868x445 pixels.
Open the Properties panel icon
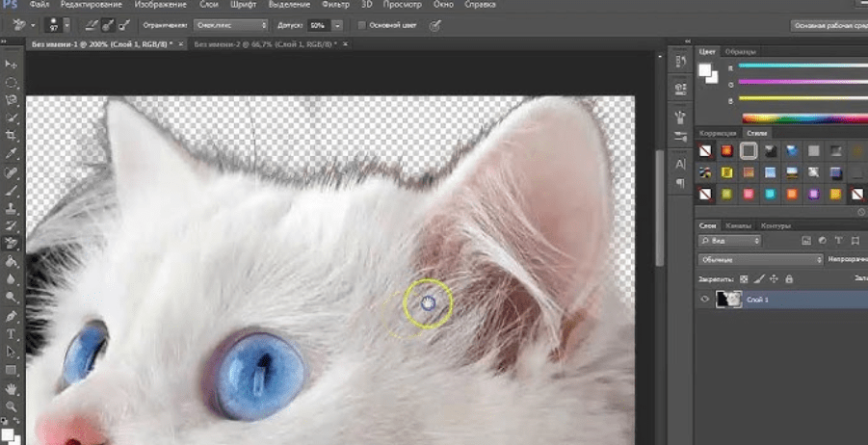[680, 89]
